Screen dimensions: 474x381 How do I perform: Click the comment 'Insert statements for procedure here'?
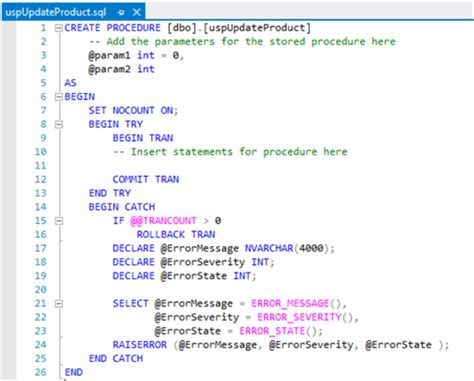point(230,152)
